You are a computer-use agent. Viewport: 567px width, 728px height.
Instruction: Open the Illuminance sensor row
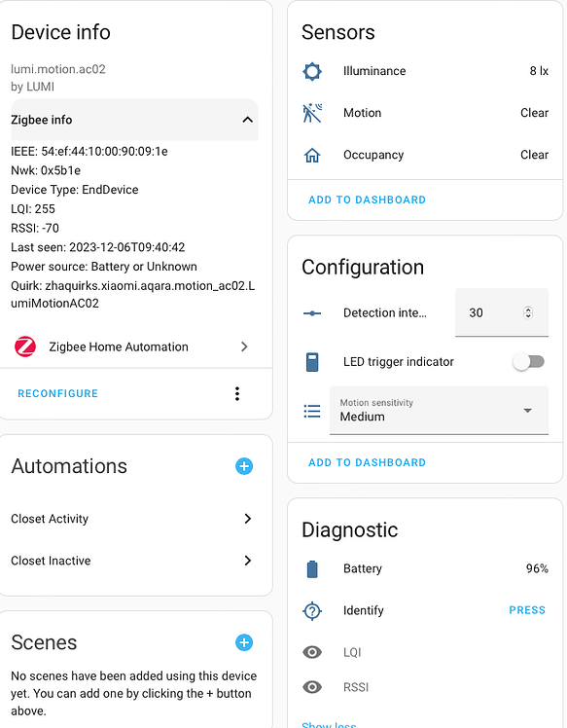coord(425,71)
